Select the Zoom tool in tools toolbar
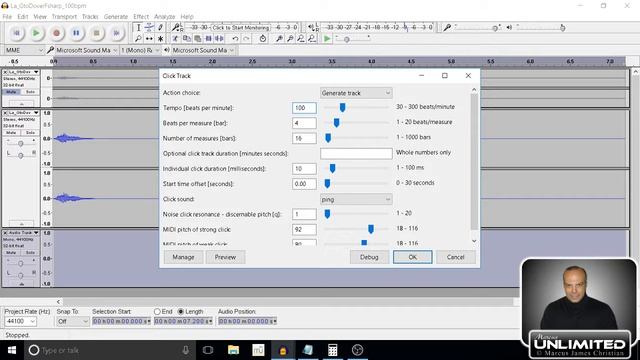This screenshot has height=360, width=640. pyautogui.click(x=138, y=39)
